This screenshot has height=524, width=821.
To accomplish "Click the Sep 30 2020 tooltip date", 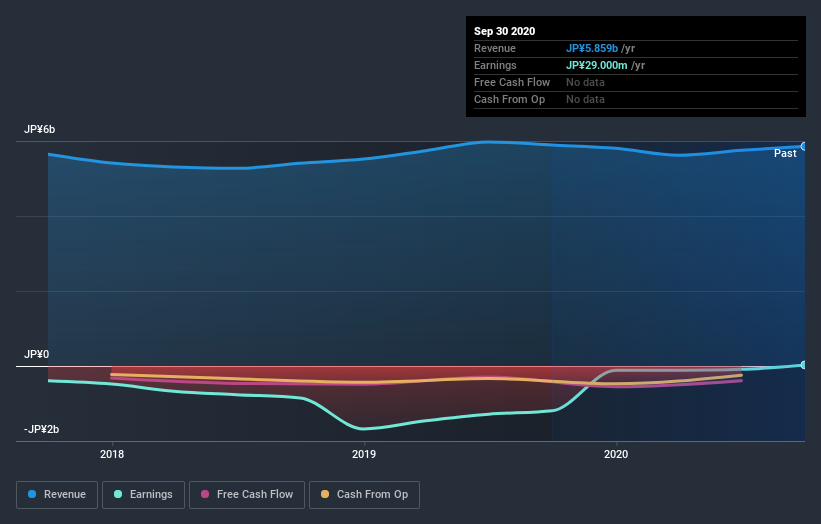I will [x=504, y=31].
